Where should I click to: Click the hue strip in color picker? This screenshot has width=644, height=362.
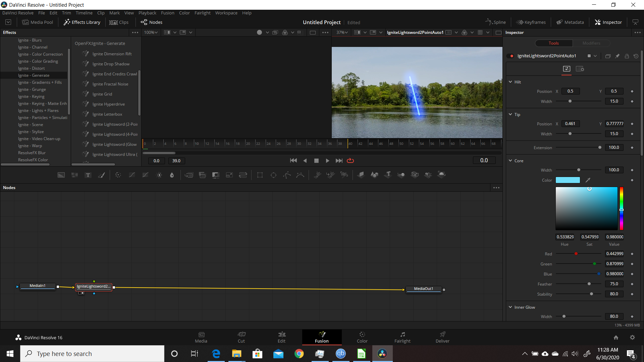621,208
